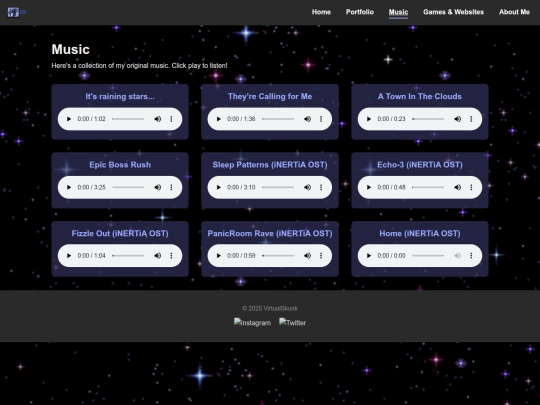Open more options for "It's raining stars..."

point(171,119)
